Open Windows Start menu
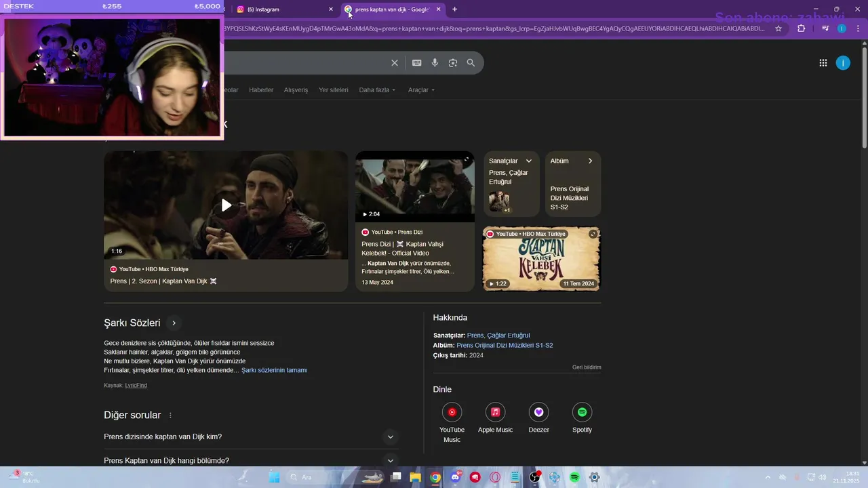Screen dimensions: 868x488 (274, 477)
